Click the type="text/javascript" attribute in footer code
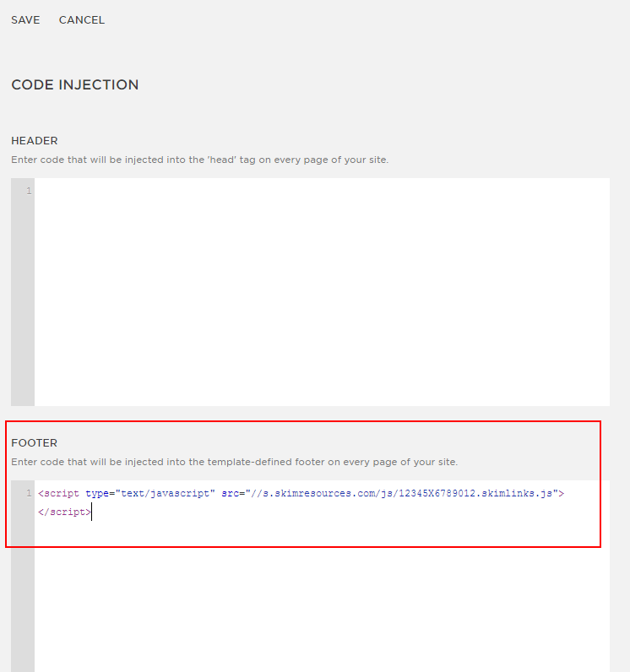 [150, 493]
